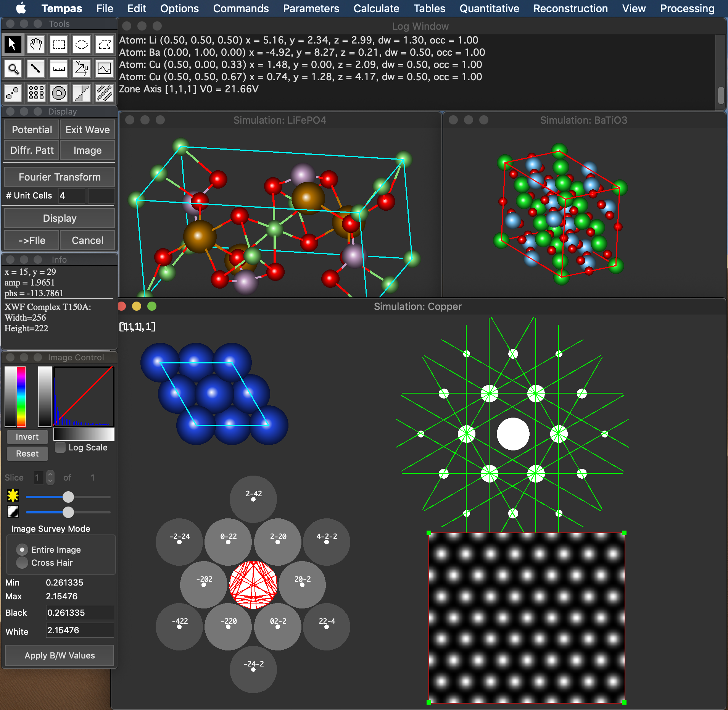Open the Reconstruction menu
This screenshot has height=710, width=728.
tap(570, 8)
